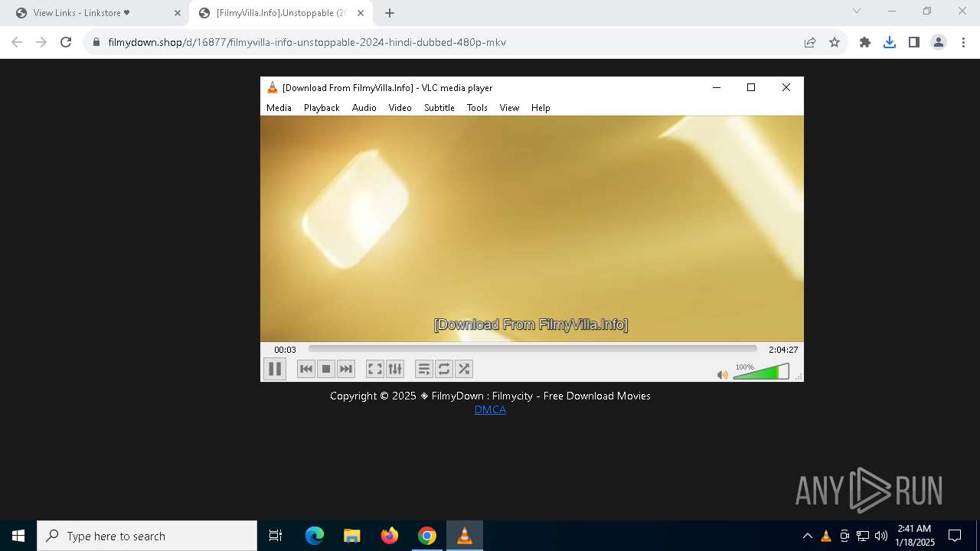This screenshot has height=551, width=980.
Task: Open the DMCA link
Action: point(490,409)
